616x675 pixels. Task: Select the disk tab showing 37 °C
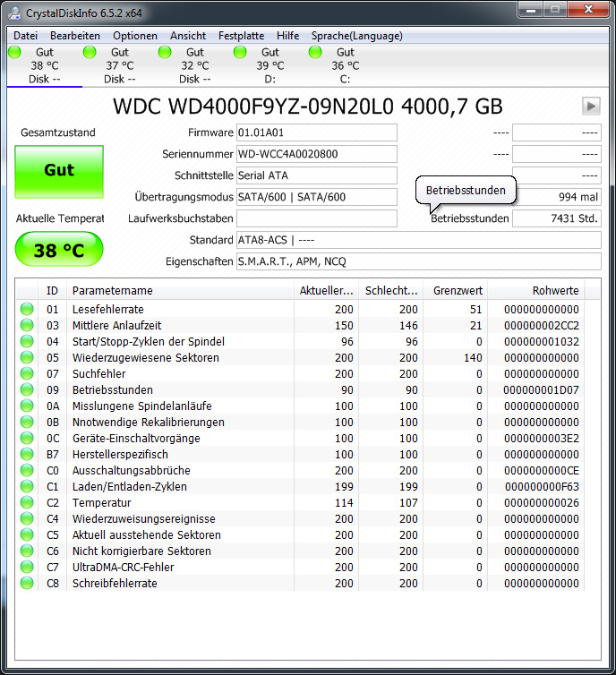(120, 65)
